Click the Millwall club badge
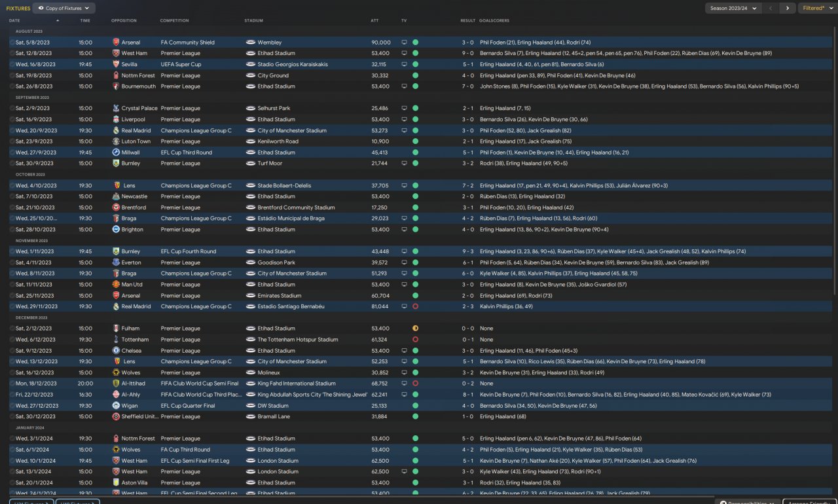838x504 pixels. point(116,153)
